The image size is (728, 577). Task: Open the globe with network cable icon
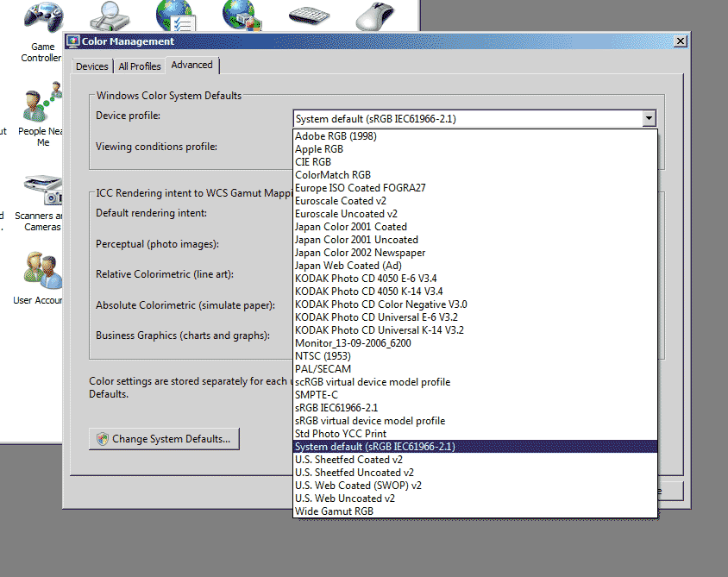[242, 16]
